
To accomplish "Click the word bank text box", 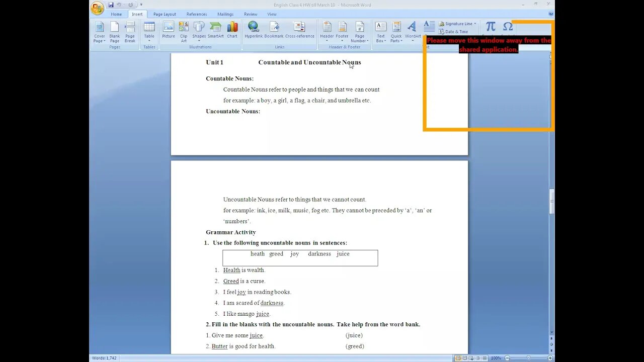I will click(x=300, y=258).
